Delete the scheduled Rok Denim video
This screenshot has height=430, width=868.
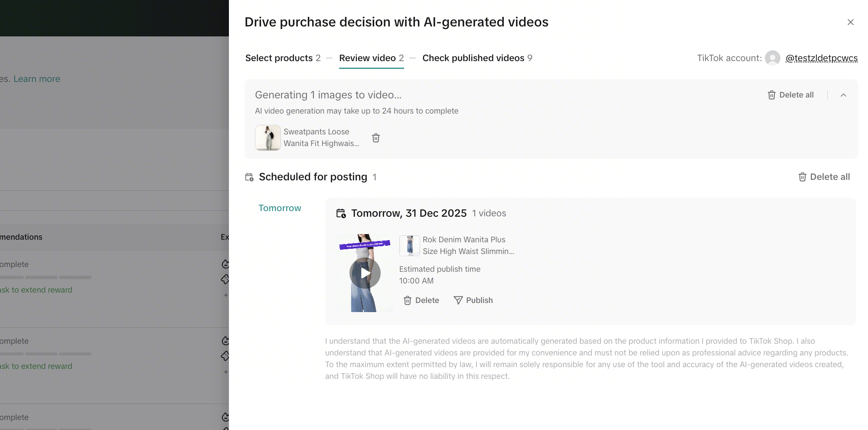point(421,300)
